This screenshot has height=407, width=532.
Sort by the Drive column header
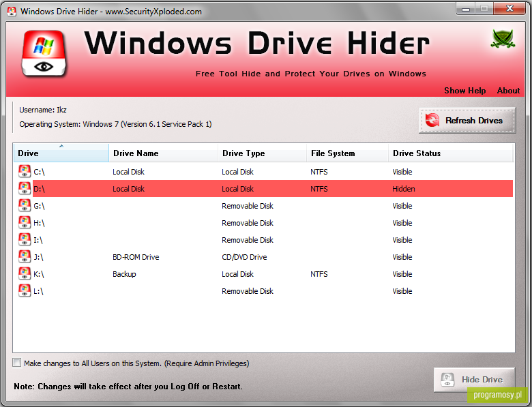[61, 153]
